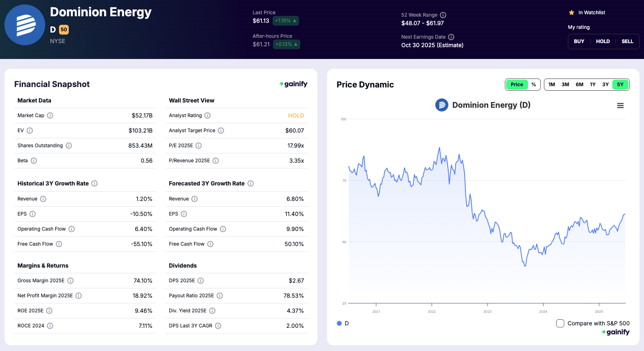Click the $60.07 target price value
The image size is (644, 351).
pyautogui.click(x=295, y=131)
